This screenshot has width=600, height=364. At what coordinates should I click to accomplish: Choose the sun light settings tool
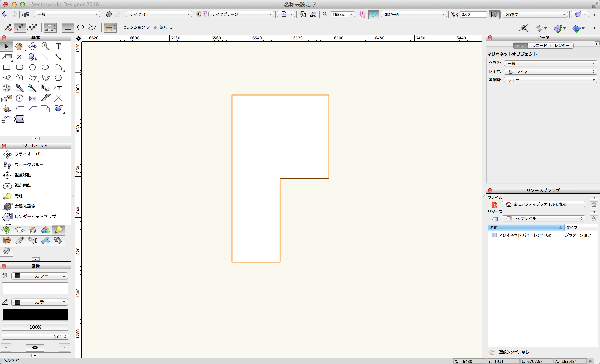20,206
